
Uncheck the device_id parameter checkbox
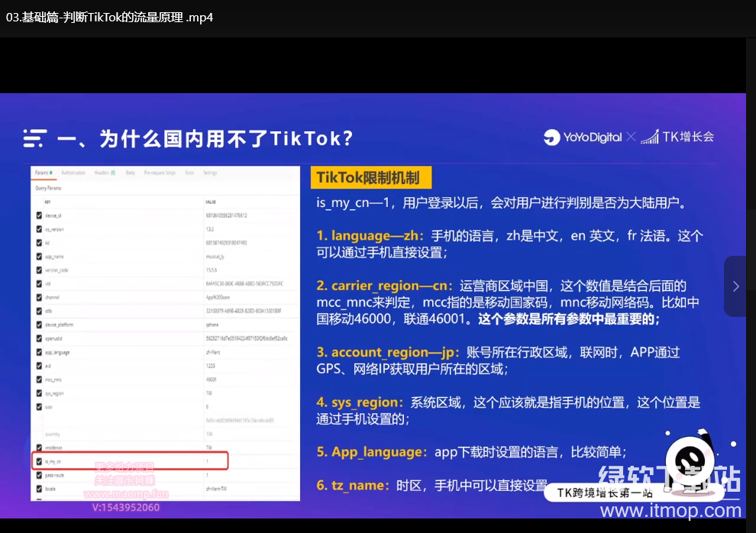click(39, 215)
